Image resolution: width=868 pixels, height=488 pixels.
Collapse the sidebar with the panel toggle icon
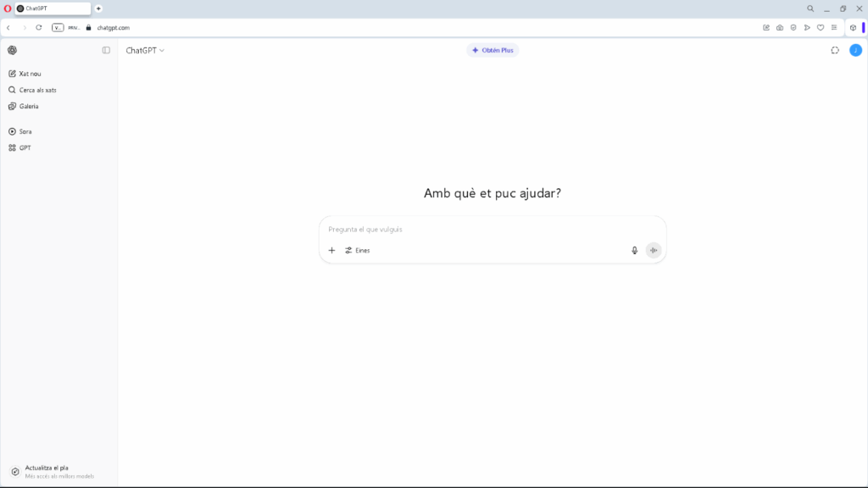(106, 50)
